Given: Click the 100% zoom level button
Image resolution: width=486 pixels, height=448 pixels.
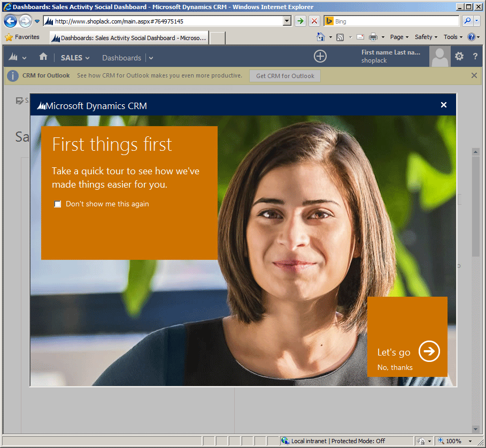Looking at the screenshot, I should point(450,441).
